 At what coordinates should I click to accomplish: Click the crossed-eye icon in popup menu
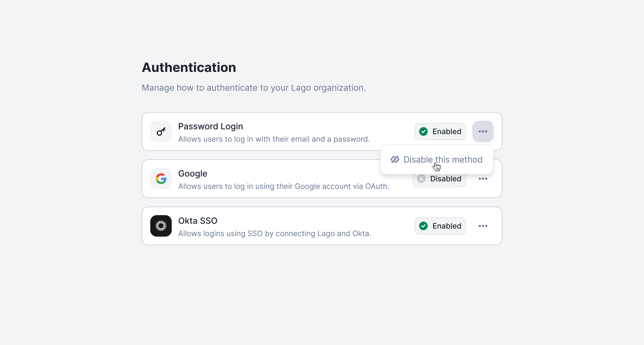[x=395, y=160]
